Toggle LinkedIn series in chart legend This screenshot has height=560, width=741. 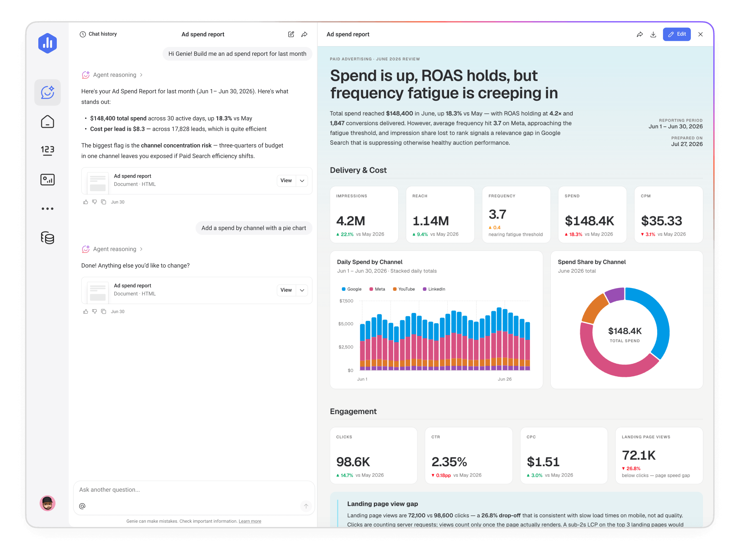coord(434,289)
